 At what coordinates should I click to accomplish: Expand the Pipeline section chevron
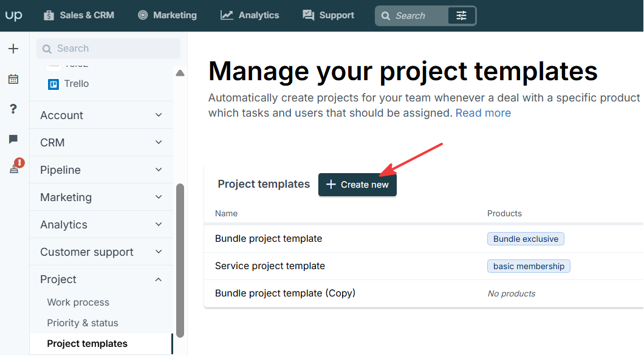pyautogui.click(x=159, y=169)
